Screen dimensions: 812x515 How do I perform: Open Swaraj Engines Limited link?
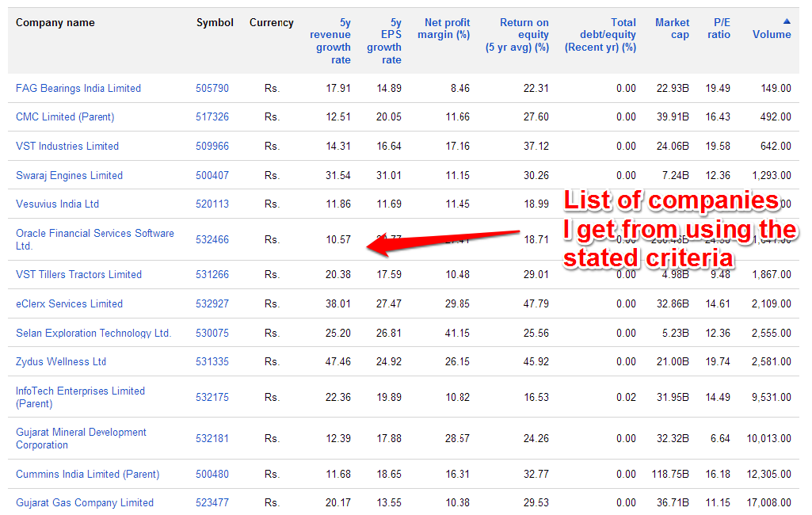(70, 175)
